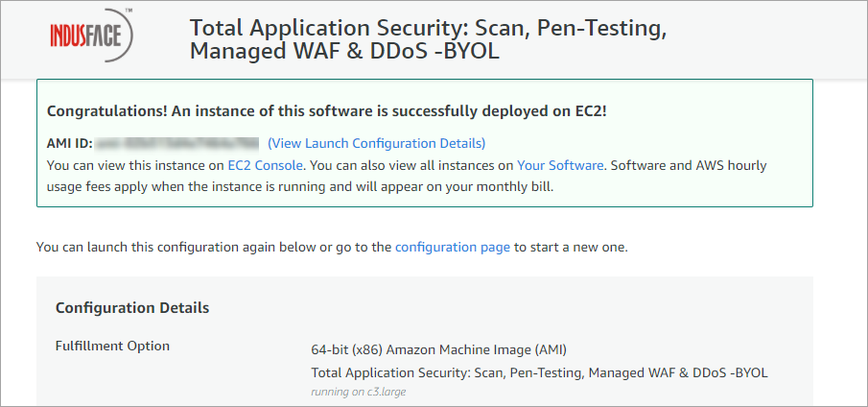Screen dimensions: 868x407
Task: Go to Your Software link
Action: [560, 165]
